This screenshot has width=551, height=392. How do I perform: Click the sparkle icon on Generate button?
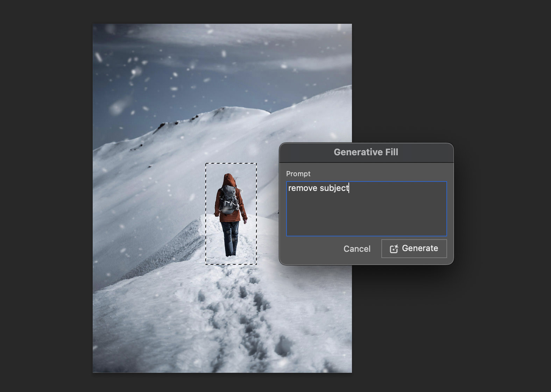coord(394,249)
